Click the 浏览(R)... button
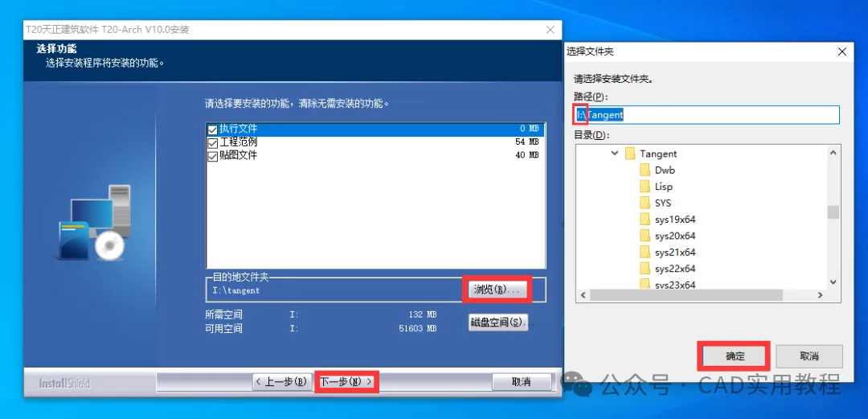Viewport: 868px width, 419px height. (x=497, y=290)
